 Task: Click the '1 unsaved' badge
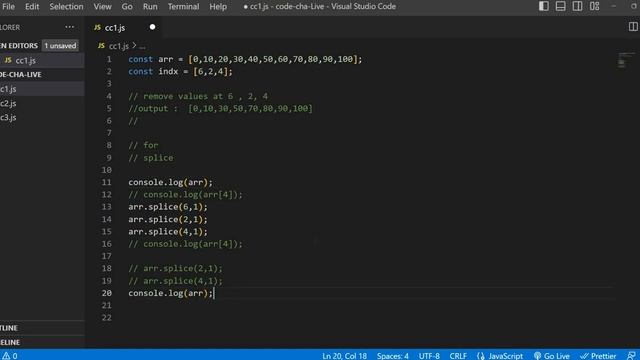(60, 46)
